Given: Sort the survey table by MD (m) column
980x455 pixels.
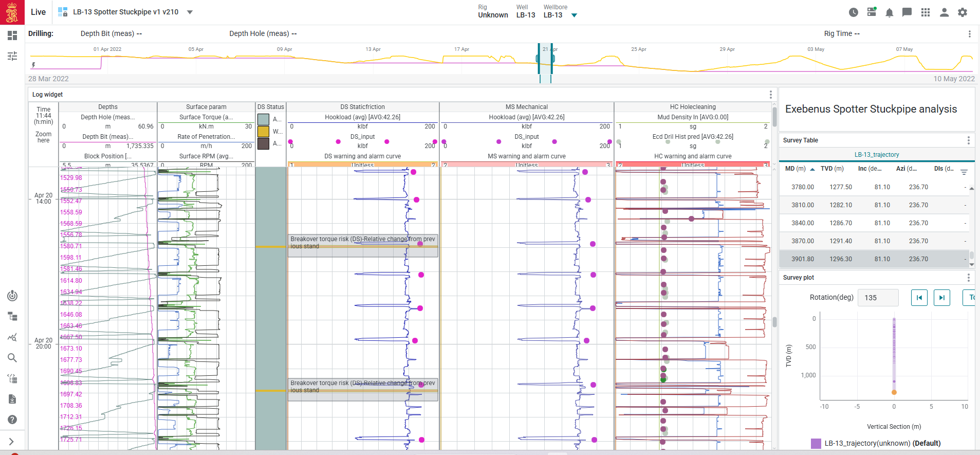Looking at the screenshot, I should (x=796, y=169).
